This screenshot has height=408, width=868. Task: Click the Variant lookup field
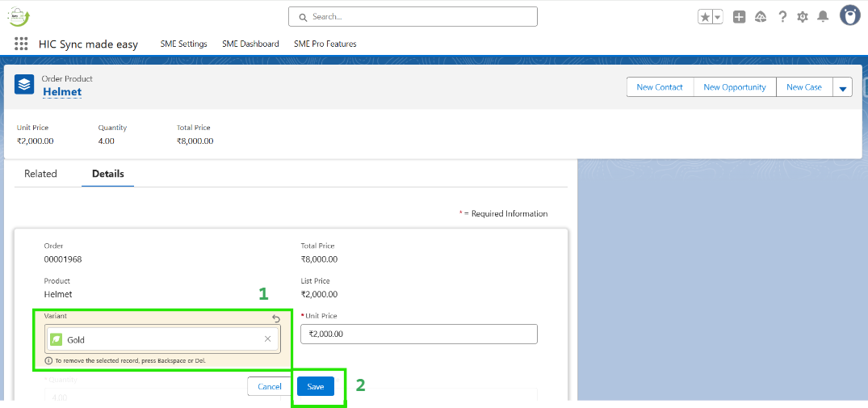tap(163, 339)
